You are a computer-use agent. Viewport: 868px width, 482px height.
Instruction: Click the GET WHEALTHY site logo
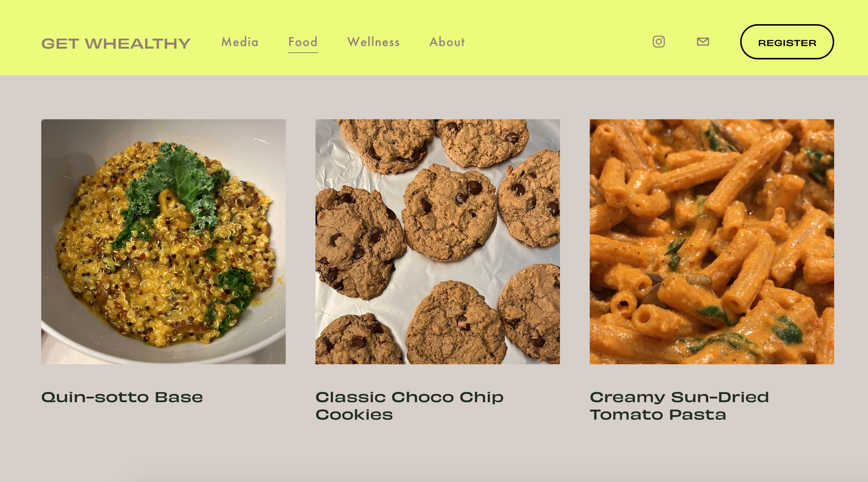116,43
